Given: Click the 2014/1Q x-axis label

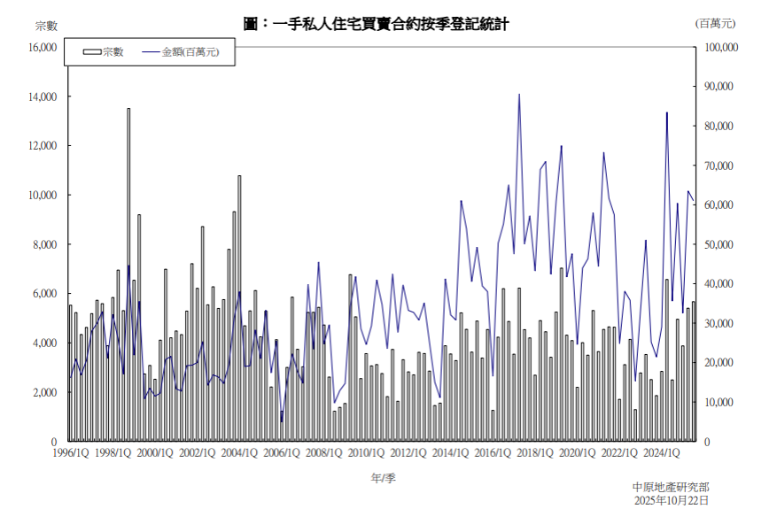Looking at the screenshot, I should [x=450, y=452].
